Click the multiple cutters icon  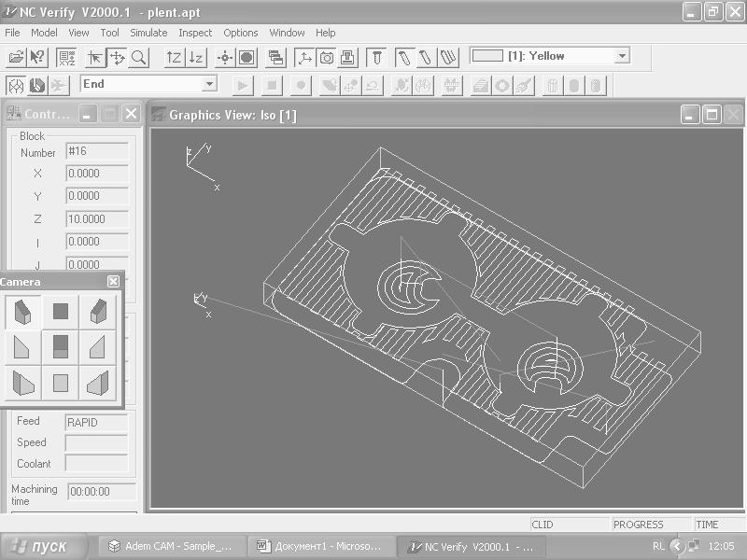point(448,58)
